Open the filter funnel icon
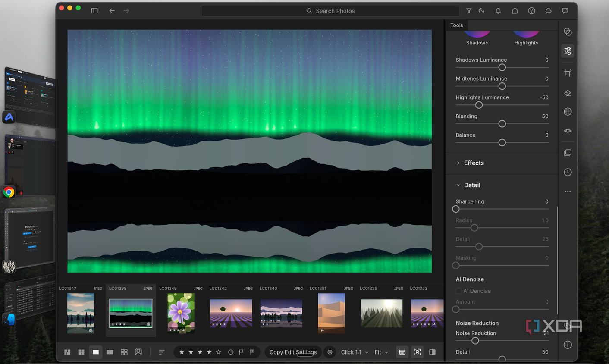The image size is (609, 364). 469,11
